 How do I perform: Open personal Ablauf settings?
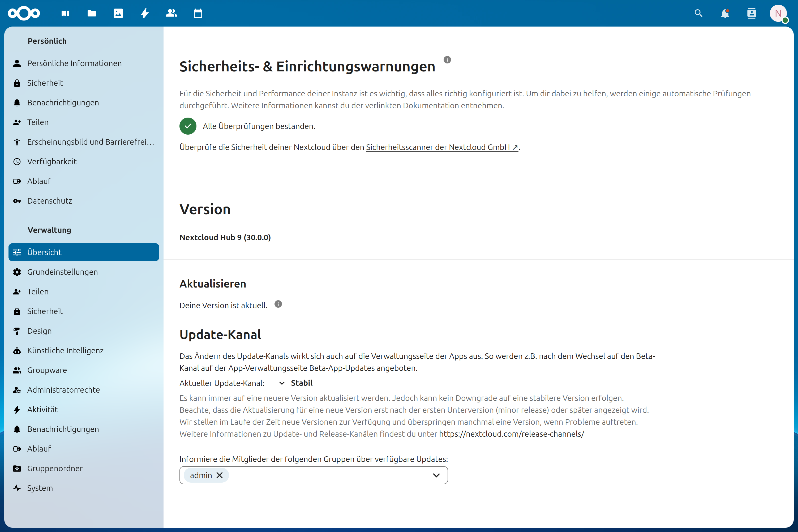pos(84,181)
